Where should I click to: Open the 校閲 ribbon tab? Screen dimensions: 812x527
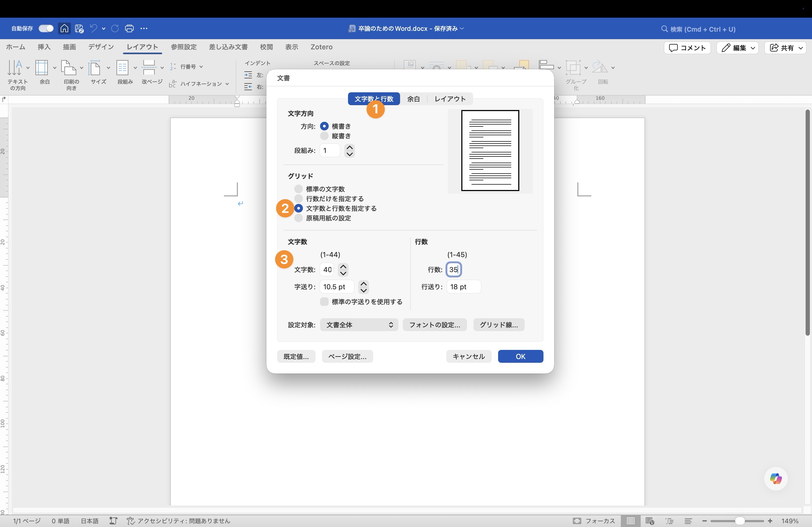(266, 47)
